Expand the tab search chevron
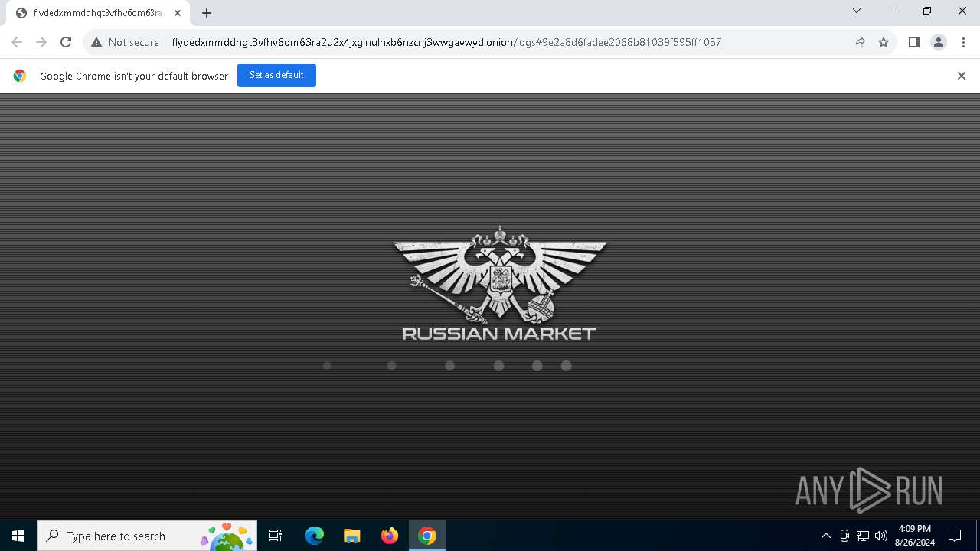Image resolution: width=980 pixels, height=551 pixels. tap(857, 11)
